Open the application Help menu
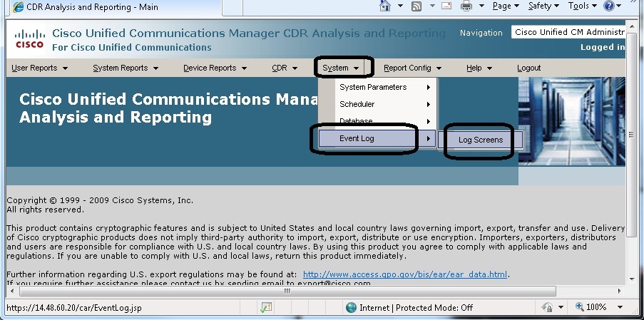The height and width of the screenshot is (320, 644). click(479, 68)
